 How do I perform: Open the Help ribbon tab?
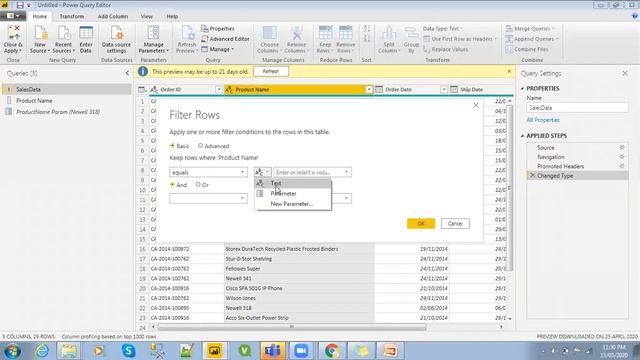click(x=172, y=16)
